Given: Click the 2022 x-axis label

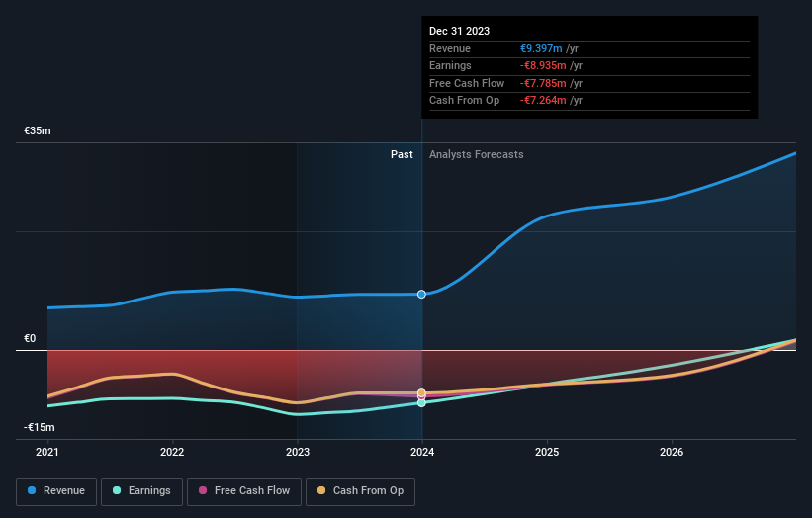Looking at the screenshot, I should tap(172, 452).
